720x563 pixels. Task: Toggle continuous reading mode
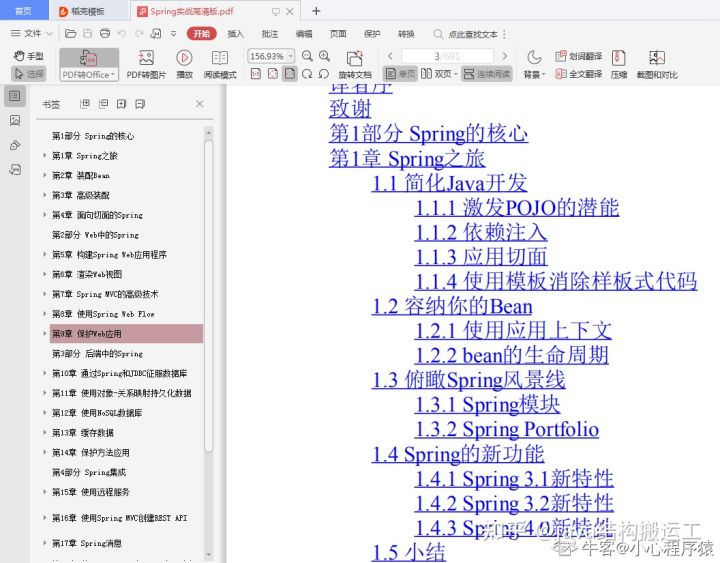tap(487, 74)
